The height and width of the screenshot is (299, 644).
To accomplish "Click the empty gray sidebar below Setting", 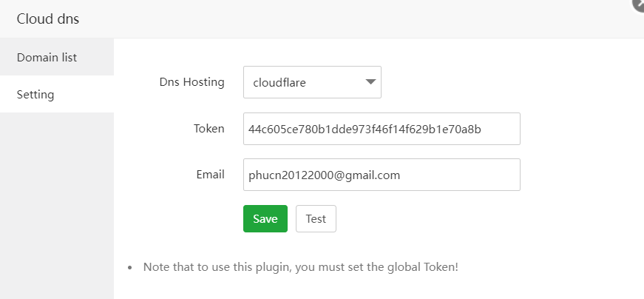I will tap(57, 207).
